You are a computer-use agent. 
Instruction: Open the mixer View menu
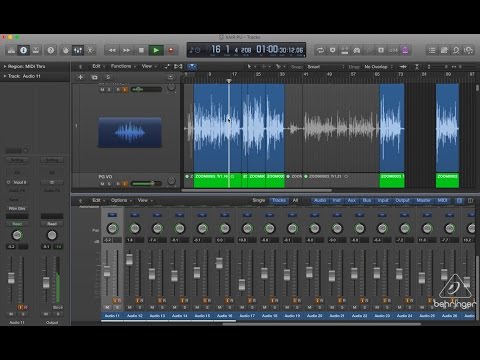[145, 200]
